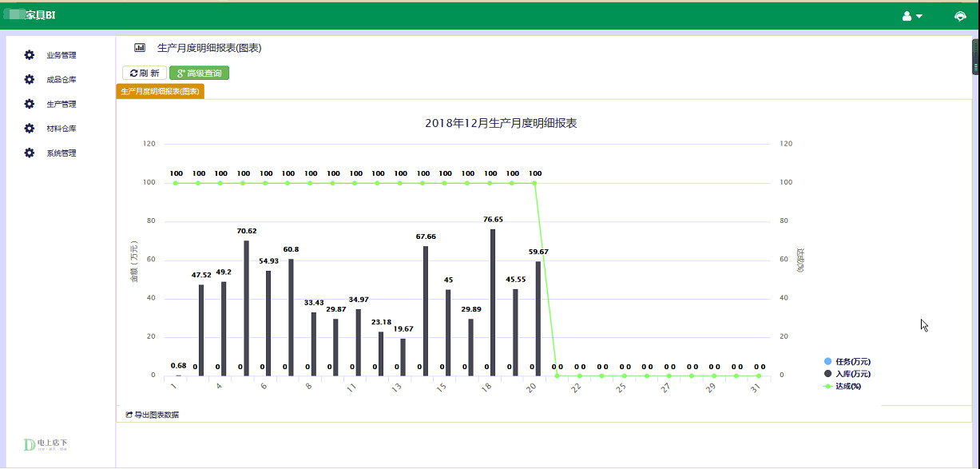Click the 导出图表数据 export link
Image resolution: width=980 pixels, height=469 pixels.
click(x=153, y=415)
